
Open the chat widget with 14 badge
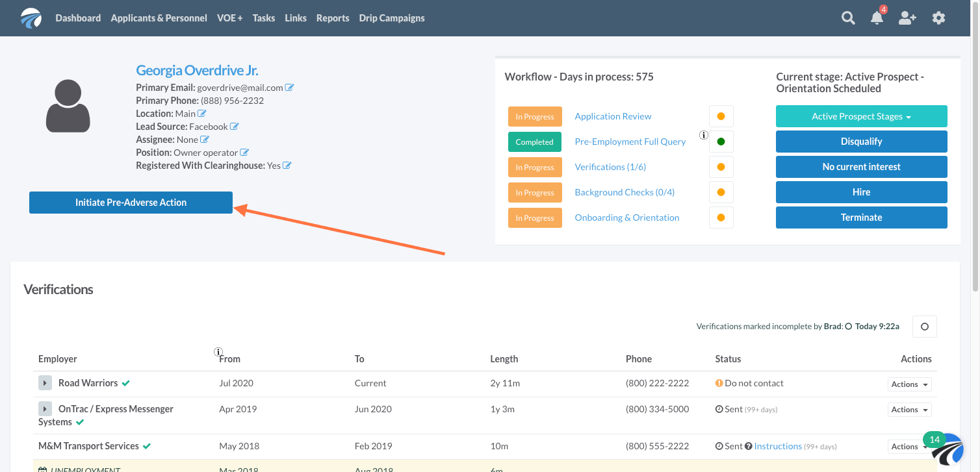pos(946,450)
